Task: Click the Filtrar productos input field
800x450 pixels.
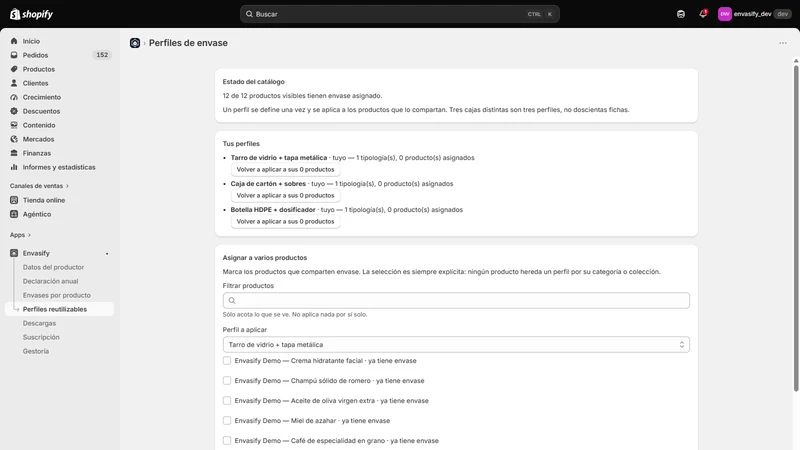Action: [x=456, y=301]
